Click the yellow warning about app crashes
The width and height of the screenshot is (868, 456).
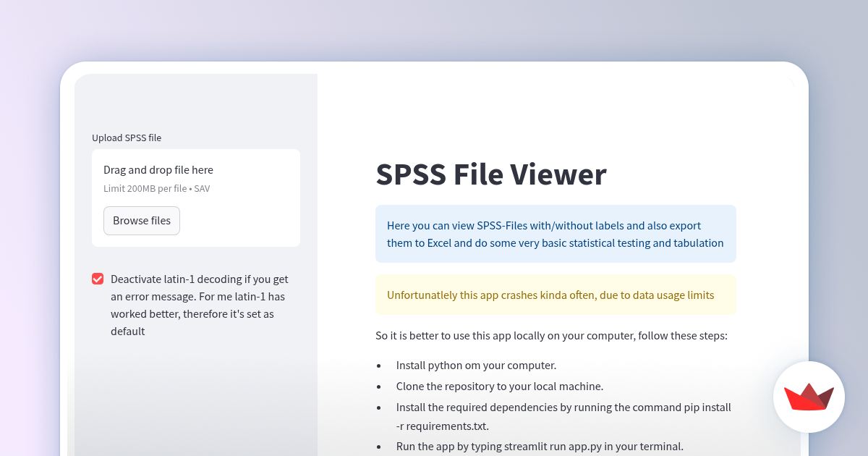pos(555,295)
